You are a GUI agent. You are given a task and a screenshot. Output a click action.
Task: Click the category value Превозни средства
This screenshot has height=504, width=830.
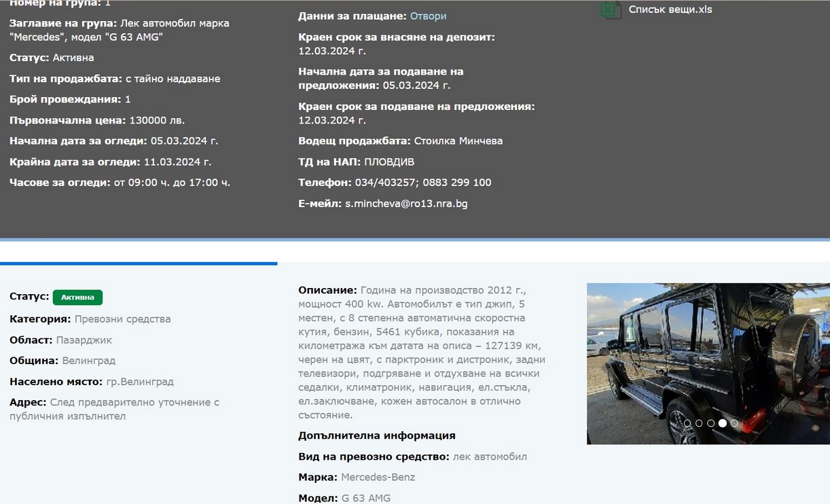(122, 319)
